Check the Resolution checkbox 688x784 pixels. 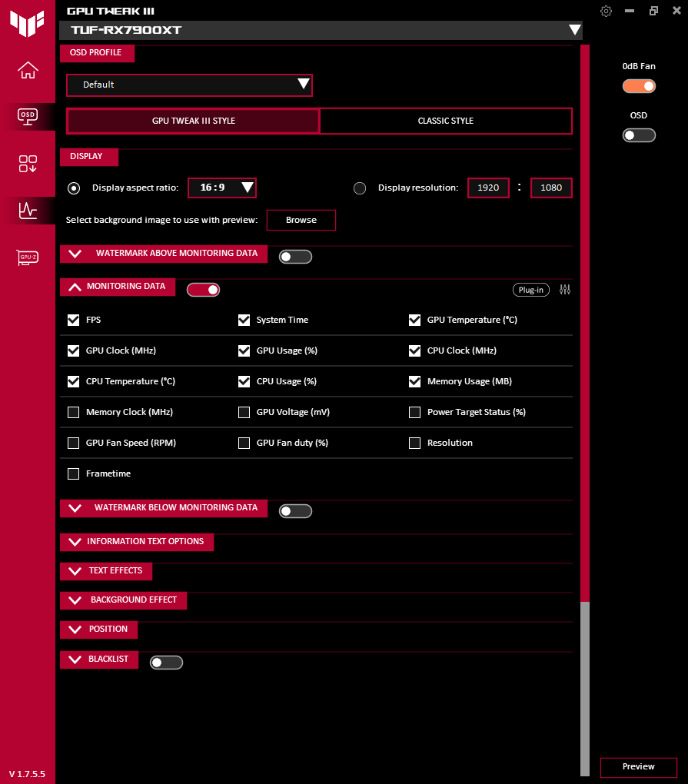tap(414, 443)
